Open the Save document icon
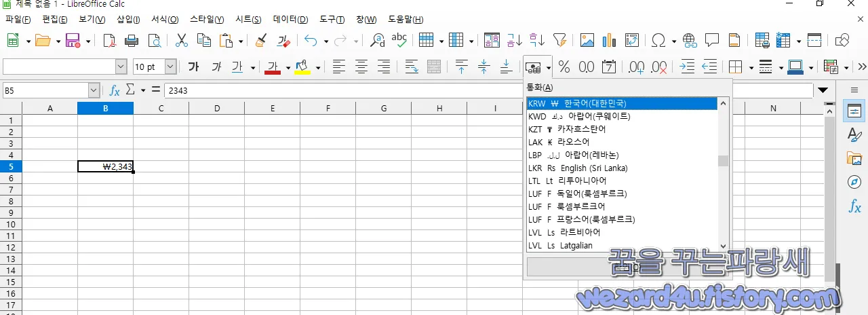This screenshot has height=315, width=868. point(73,41)
